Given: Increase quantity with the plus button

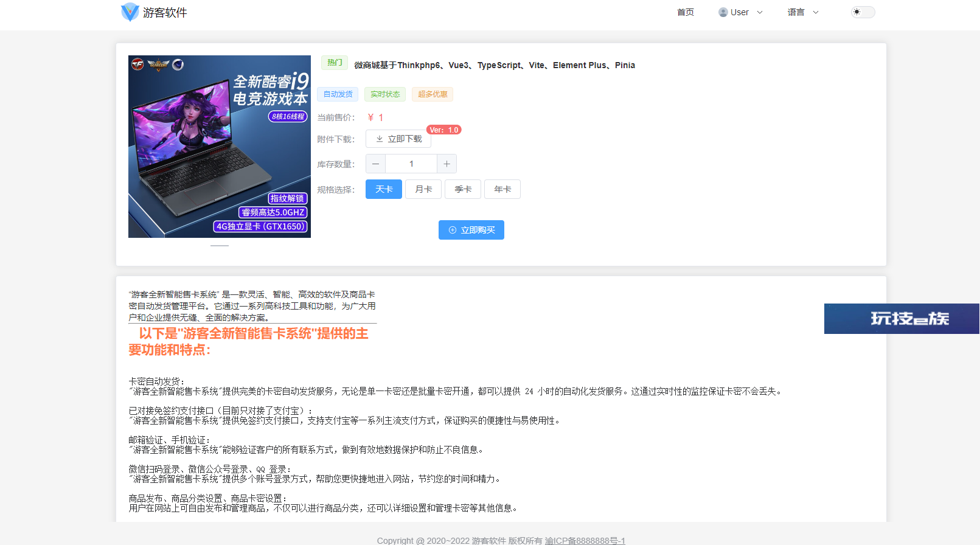Looking at the screenshot, I should point(447,164).
